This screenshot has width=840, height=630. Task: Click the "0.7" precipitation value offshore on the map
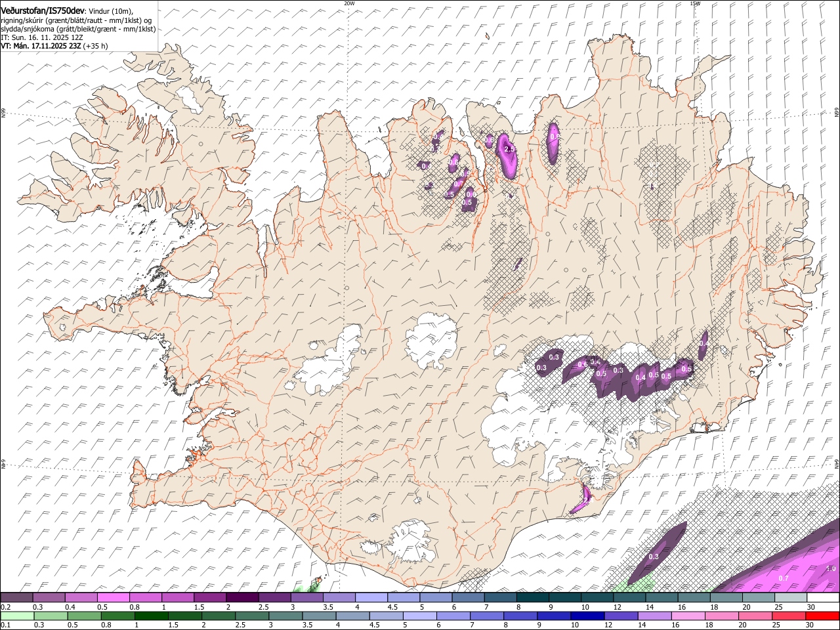[783, 578]
